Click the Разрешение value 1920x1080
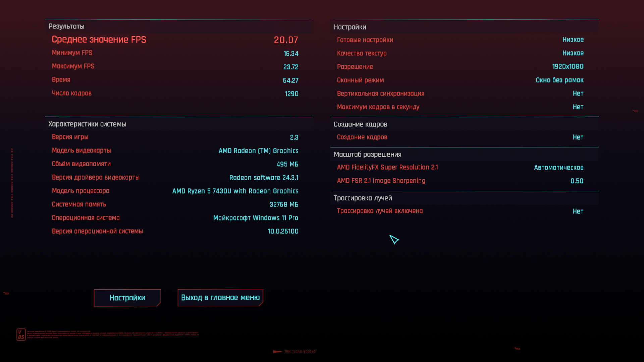The height and width of the screenshot is (362, 644). 568,66
